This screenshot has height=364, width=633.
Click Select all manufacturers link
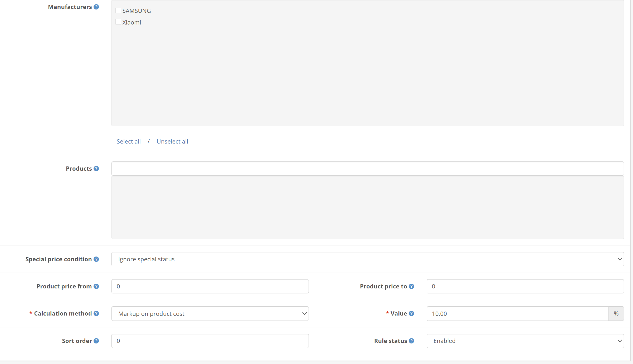coord(129,141)
